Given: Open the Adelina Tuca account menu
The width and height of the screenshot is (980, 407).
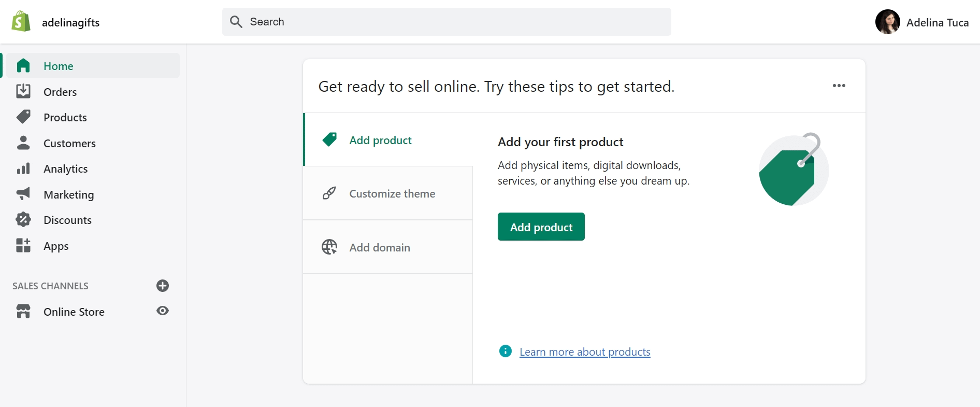Looking at the screenshot, I should (x=922, y=22).
